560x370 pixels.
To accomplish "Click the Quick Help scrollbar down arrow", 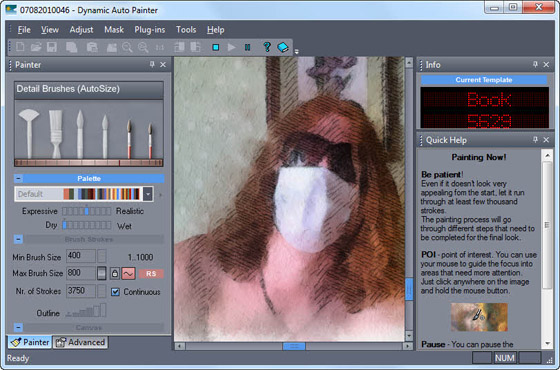I will 547,344.
